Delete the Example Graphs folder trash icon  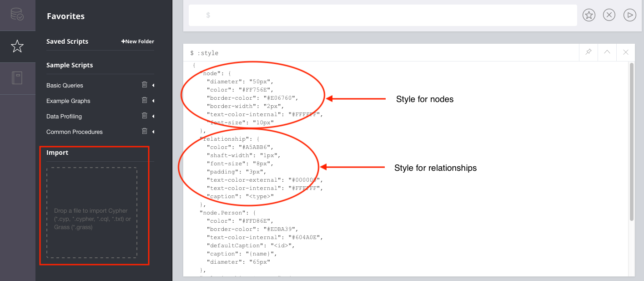pos(145,100)
